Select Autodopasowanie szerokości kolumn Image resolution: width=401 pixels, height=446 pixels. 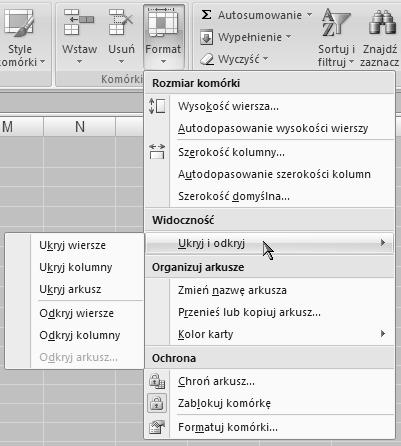[274, 174]
